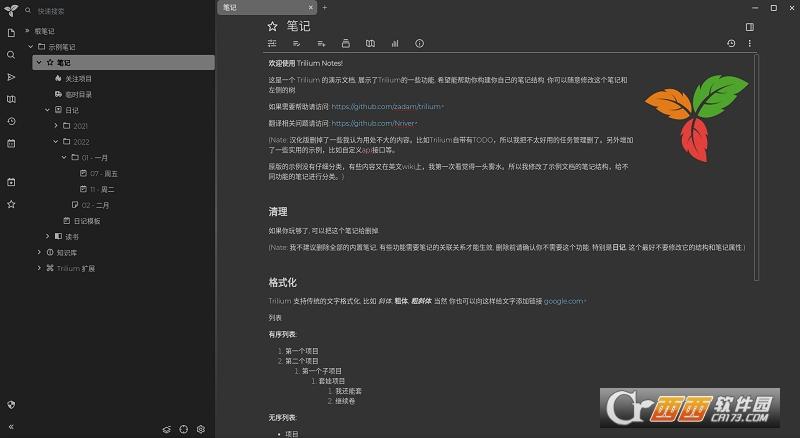Open the note map launcher icon
The image size is (800, 438).
pyautogui.click(x=11, y=99)
